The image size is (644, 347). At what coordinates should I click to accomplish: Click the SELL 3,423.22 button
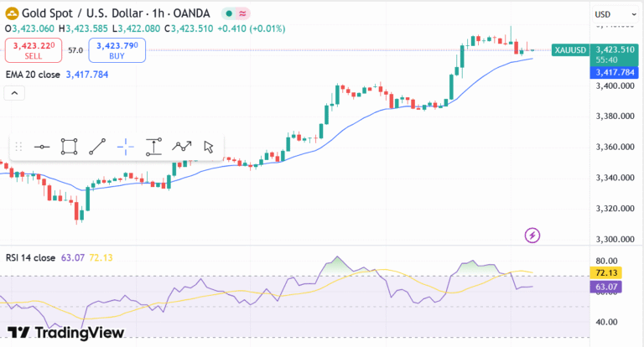(34, 50)
